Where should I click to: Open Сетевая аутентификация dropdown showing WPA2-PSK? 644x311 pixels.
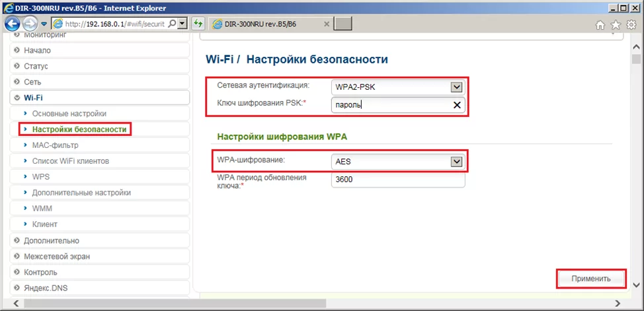pyautogui.click(x=398, y=87)
